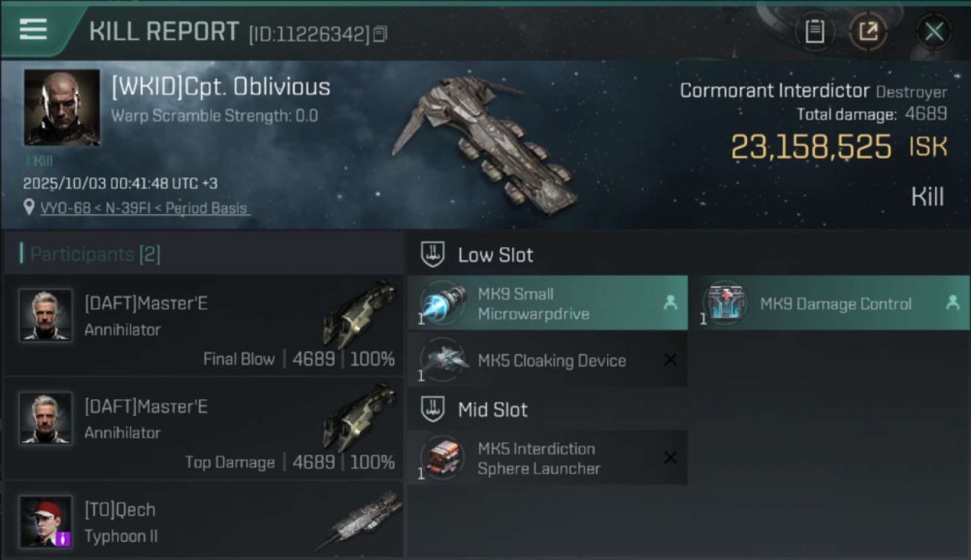Select the Participants [2] header

pos(95,254)
